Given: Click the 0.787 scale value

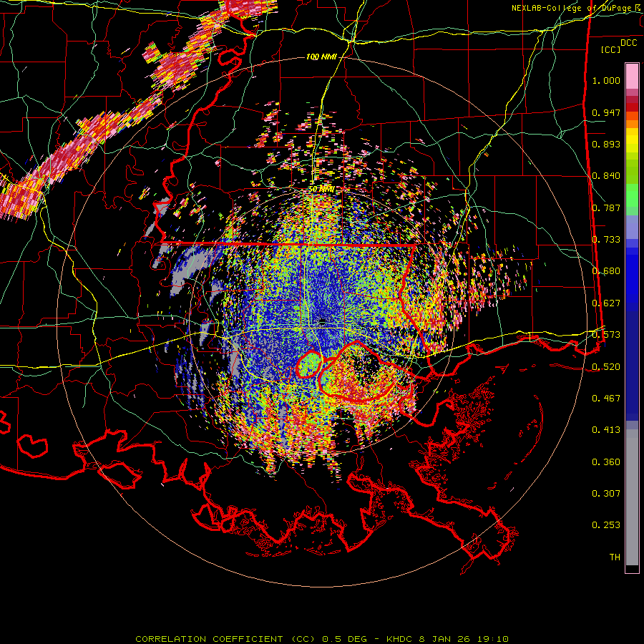Looking at the screenshot, I should tap(606, 208).
